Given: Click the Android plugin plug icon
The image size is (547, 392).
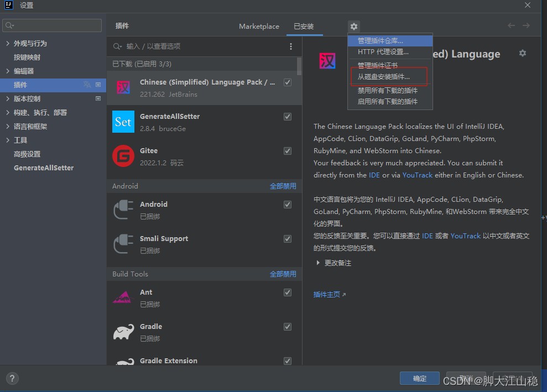Looking at the screenshot, I should (x=123, y=209).
